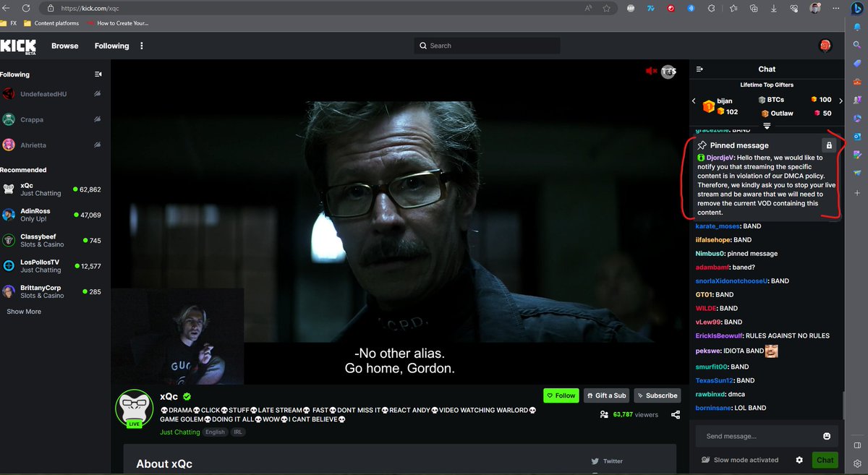Open Favorites list icon in toolbar

click(733, 8)
